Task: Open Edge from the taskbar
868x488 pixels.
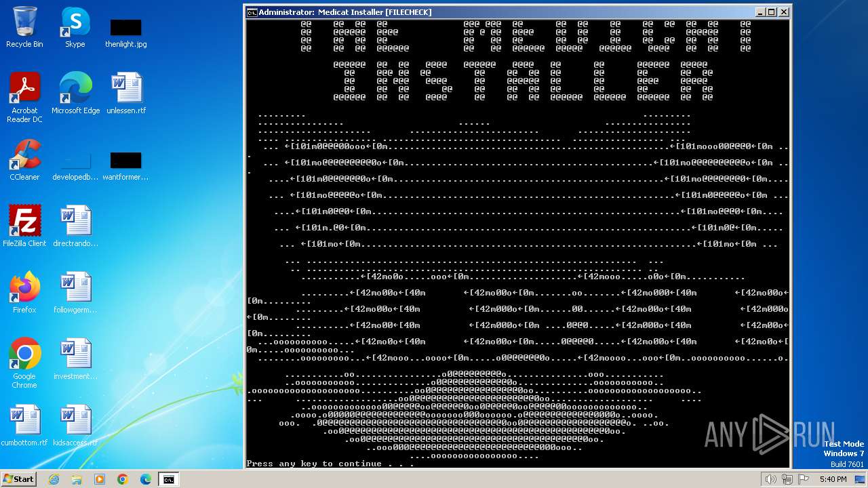Action: tap(146, 479)
